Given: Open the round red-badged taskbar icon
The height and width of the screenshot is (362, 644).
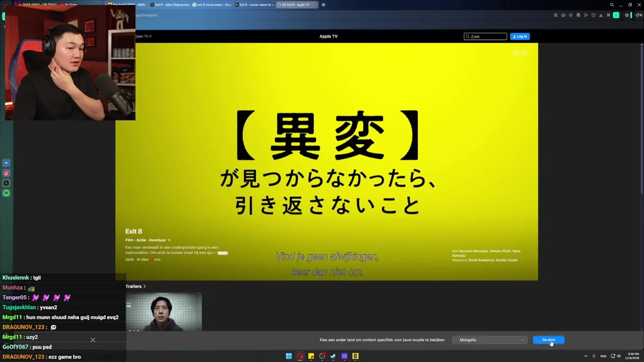Looking at the screenshot, I should pos(322,356).
